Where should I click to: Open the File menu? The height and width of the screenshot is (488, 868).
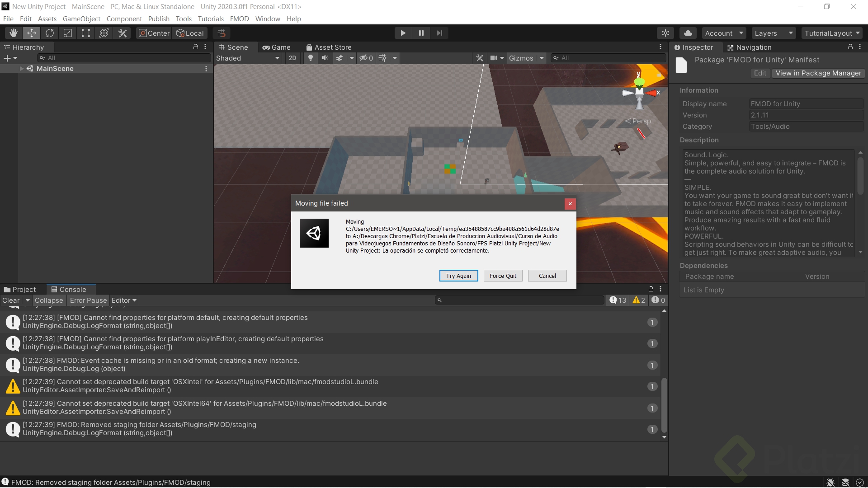8,19
